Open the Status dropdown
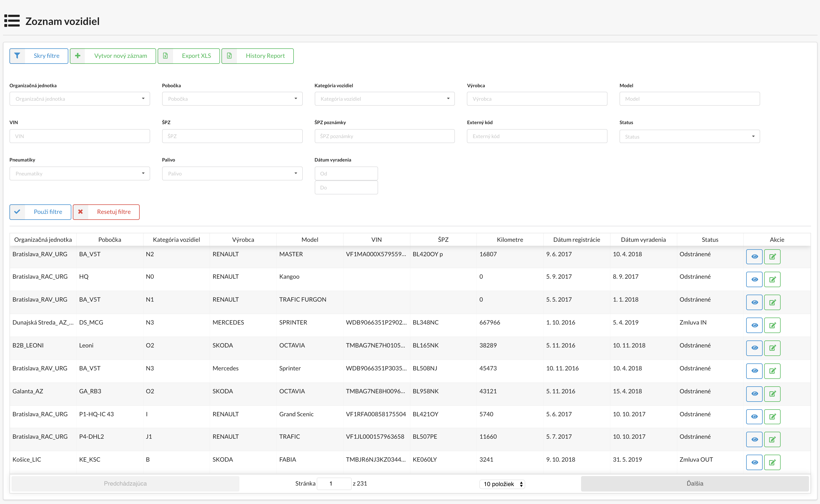This screenshot has width=820, height=504. pos(689,136)
